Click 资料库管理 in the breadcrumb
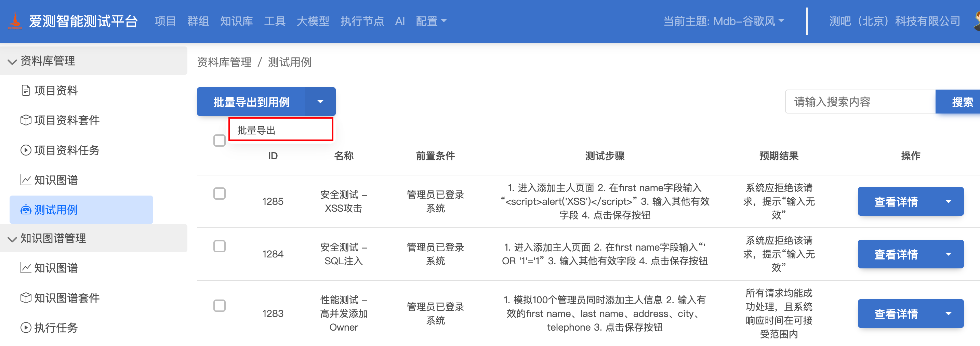Viewport: 980px width, 346px height. pos(224,62)
